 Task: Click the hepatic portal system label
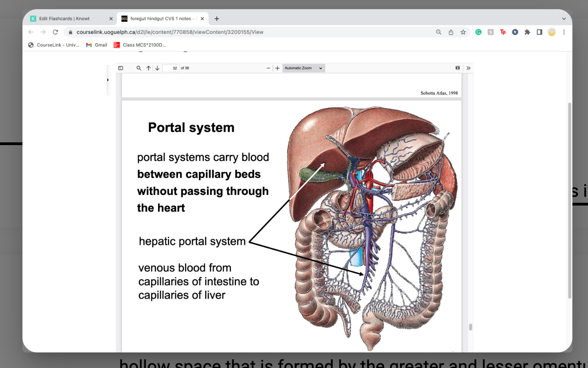(192, 241)
